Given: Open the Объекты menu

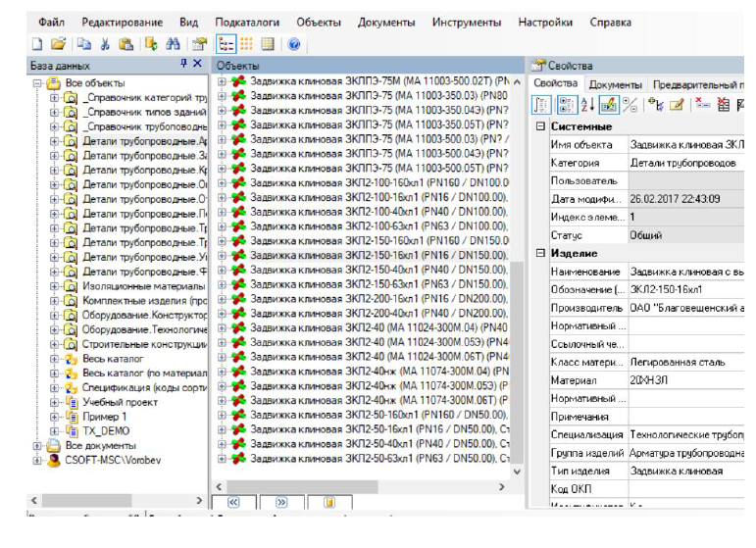Looking at the screenshot, I should coord(319,23).
